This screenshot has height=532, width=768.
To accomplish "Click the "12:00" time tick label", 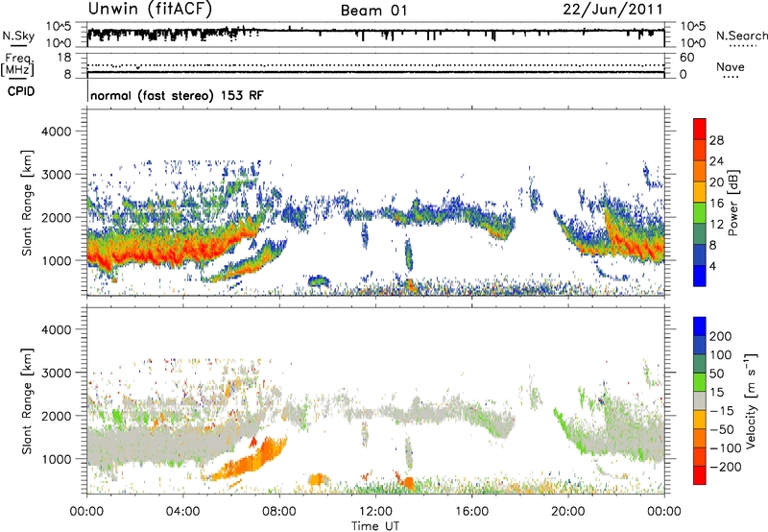I will coord(375,512).
